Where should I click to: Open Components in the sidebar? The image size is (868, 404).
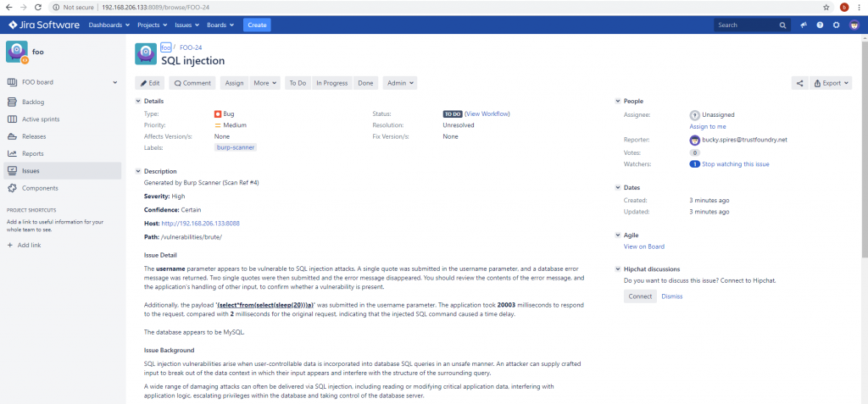tap(40, 188)
